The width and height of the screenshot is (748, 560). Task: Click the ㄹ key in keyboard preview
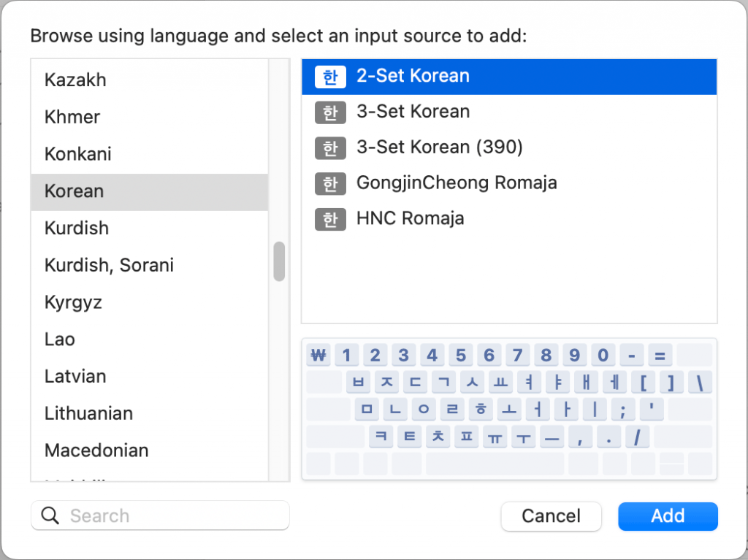pos(452,410)
